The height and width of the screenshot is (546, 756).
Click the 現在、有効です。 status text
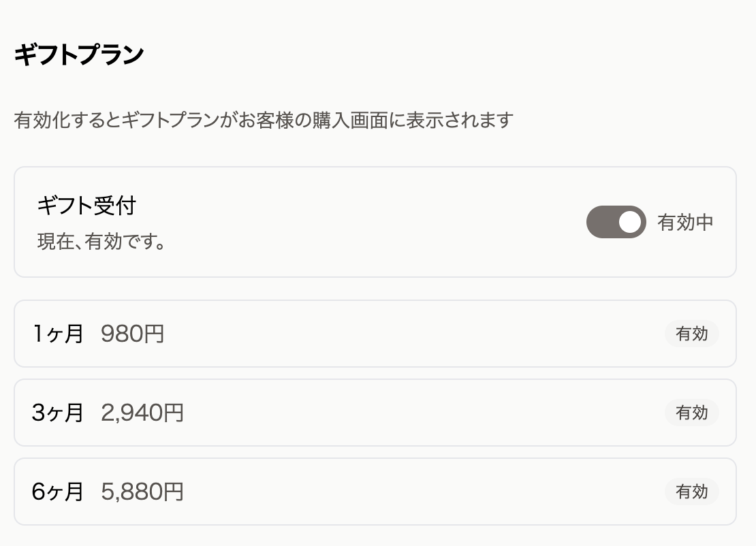pyautogui.click(x=101, y=242)
